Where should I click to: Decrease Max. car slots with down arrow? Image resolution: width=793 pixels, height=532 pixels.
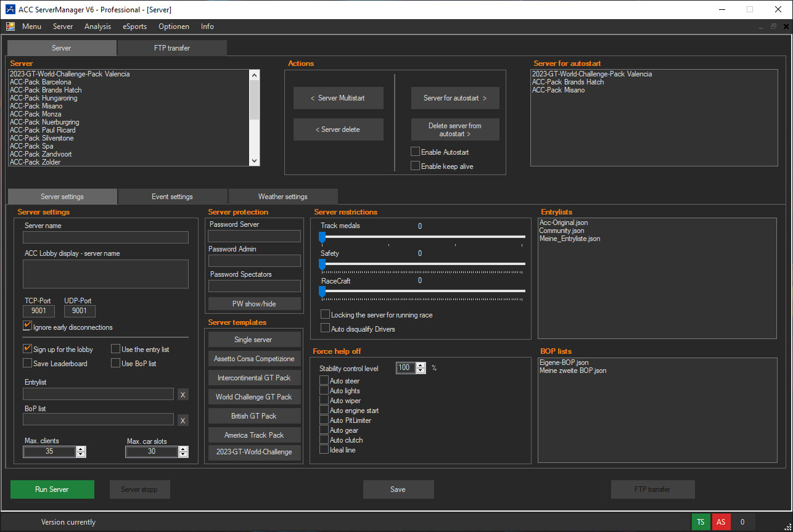pos(183,454)
